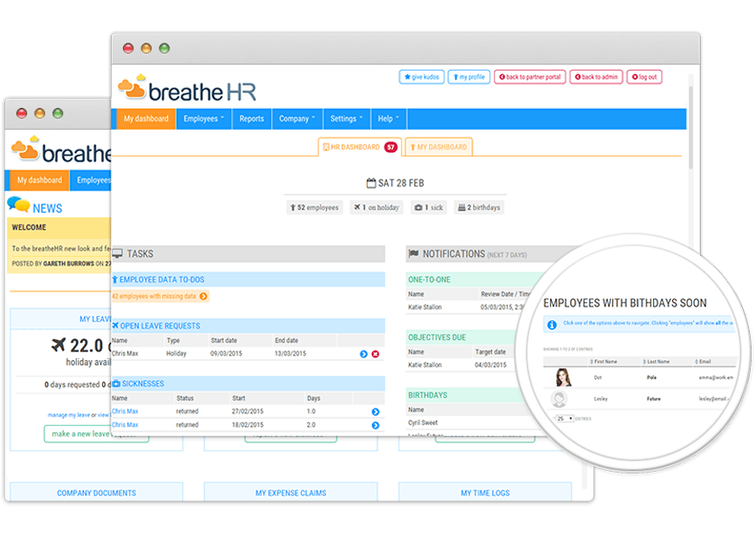The height and width of the screenshot is (553, 756).
Task: Open the 27/02/2015 sickness record arrow
Action: click(375, 412)
